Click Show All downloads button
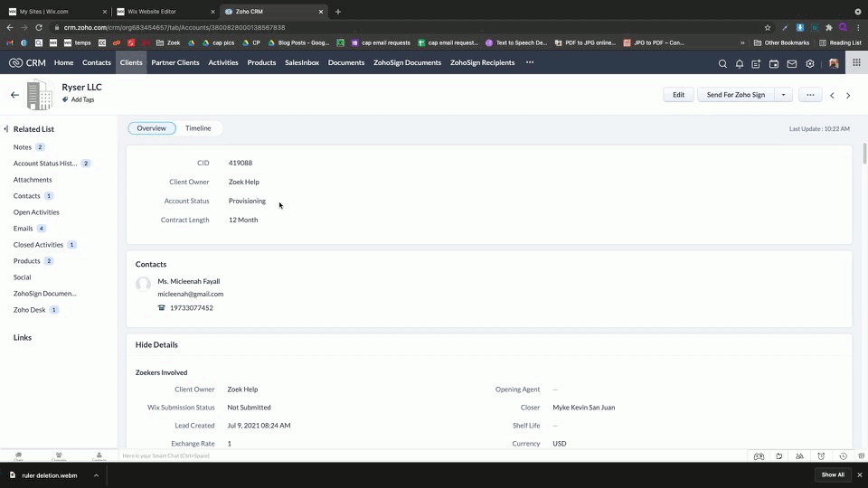Screen dimensions: 868x488 click(833, 474)
